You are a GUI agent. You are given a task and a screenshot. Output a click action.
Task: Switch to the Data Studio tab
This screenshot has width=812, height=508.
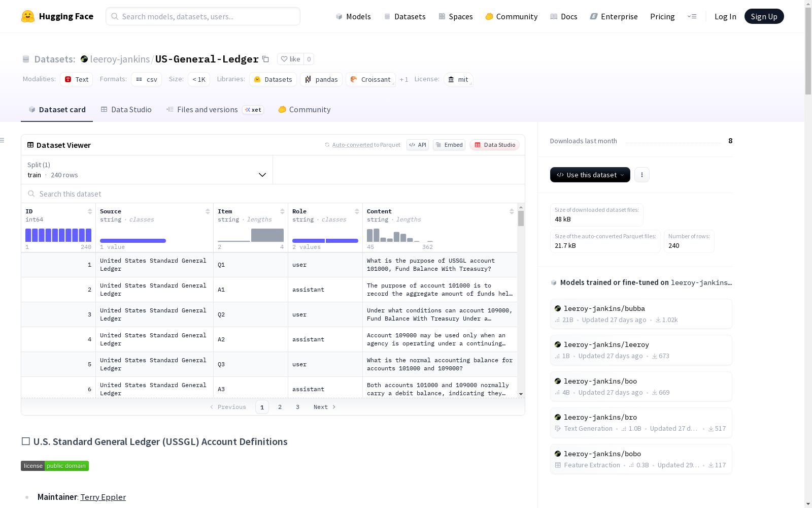[x=126, y=110]
